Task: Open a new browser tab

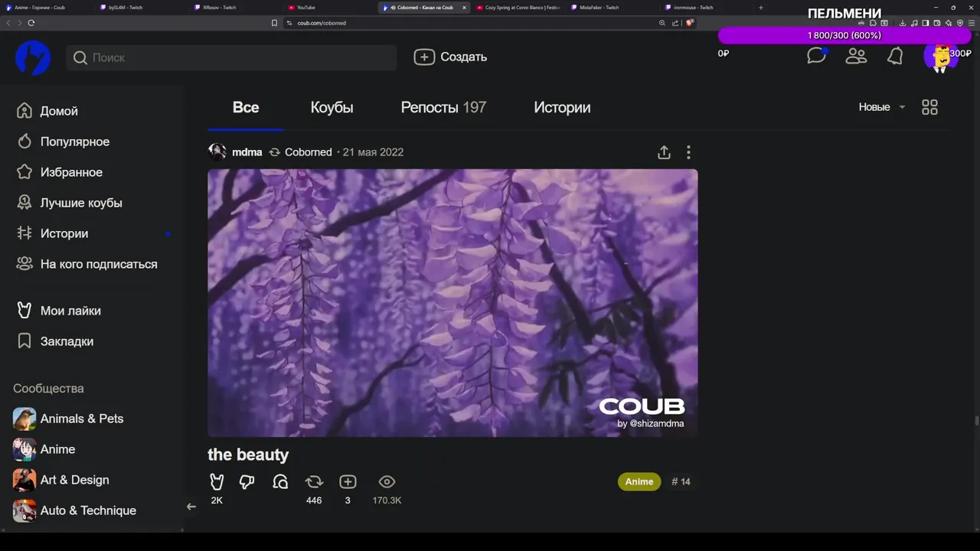Action: click(x=760, y=8)
